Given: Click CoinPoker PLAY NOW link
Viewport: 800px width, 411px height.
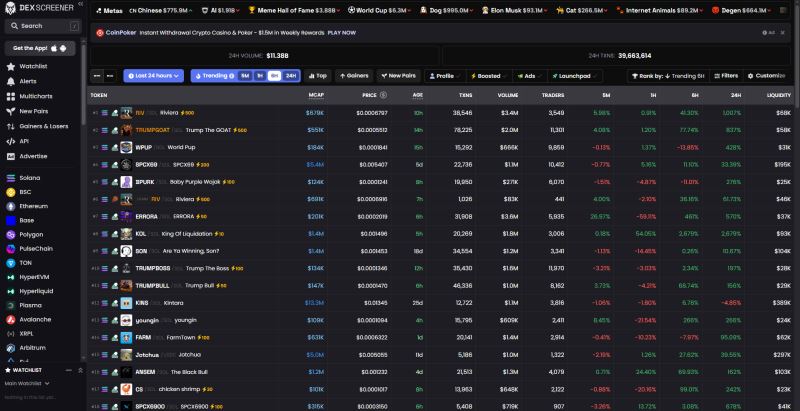Looking at the screenshot, I should pos(341,33).
